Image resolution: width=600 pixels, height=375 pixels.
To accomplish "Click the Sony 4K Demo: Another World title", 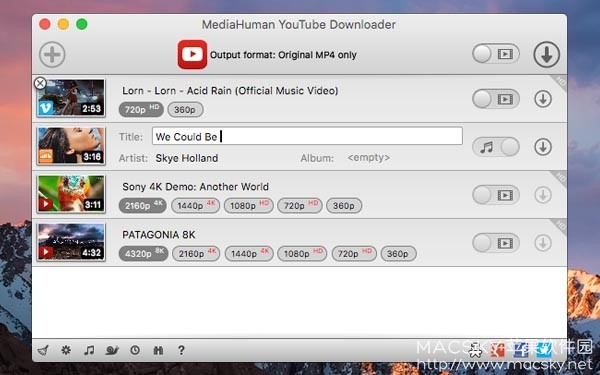I will [x=195, y=187].
